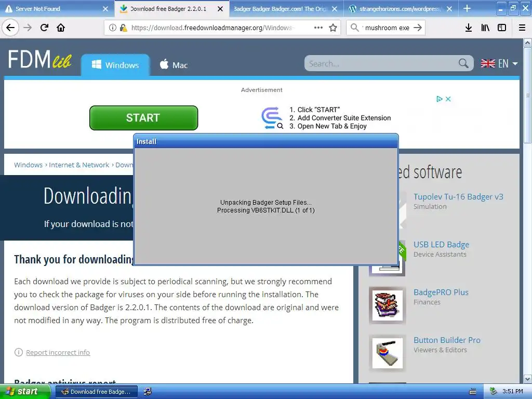Open Button Builder Pro link
This screenshot has height=399, width=532.
[447, 340]
